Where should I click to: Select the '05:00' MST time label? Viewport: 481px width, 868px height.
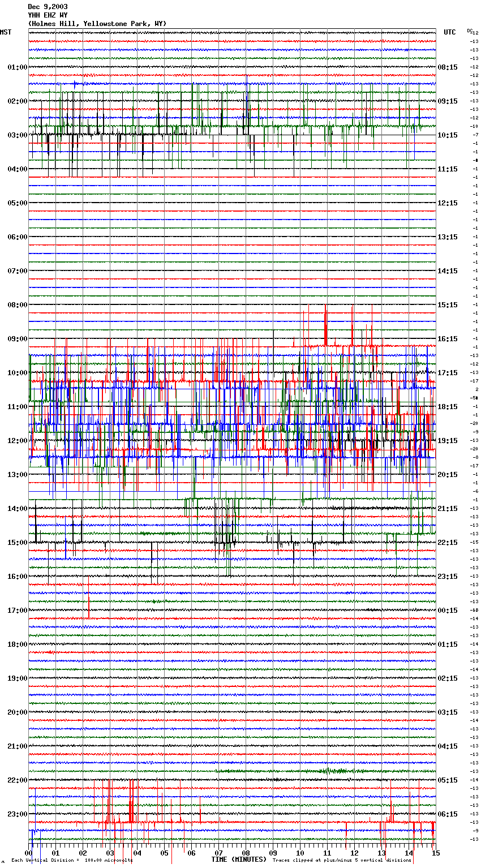coord(18,203)
